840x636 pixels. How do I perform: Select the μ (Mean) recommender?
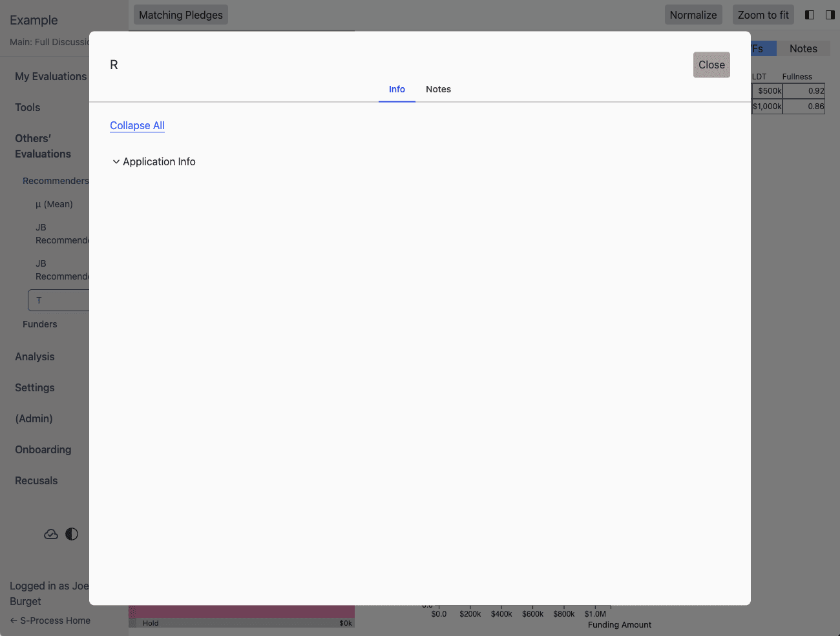tap(54, 204)
